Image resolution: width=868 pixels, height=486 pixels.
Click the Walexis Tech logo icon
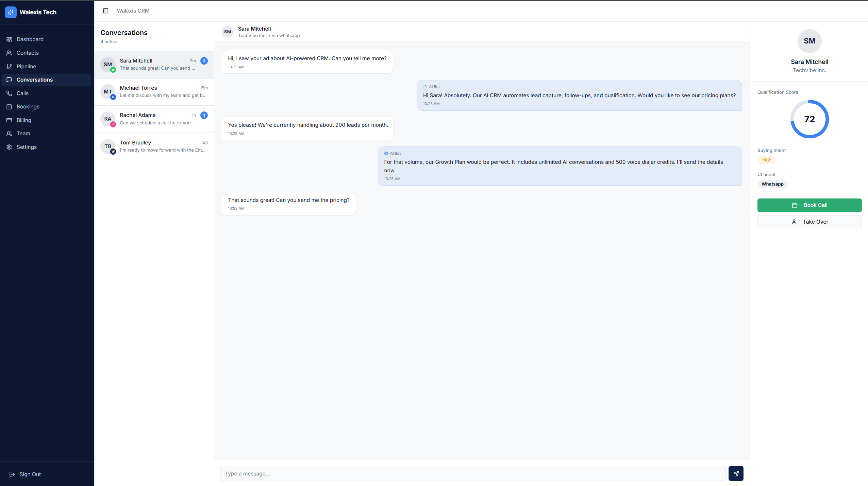tap(10, 12)
